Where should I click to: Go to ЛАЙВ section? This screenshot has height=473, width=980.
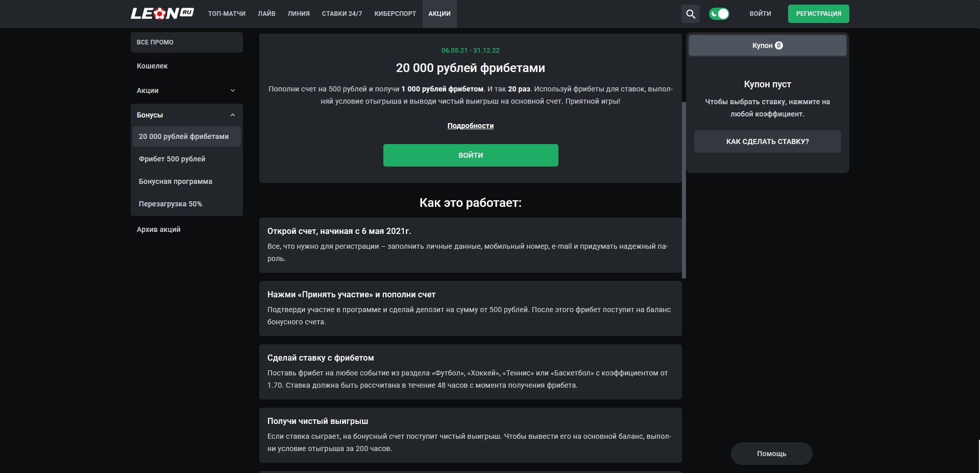[266, 14]
